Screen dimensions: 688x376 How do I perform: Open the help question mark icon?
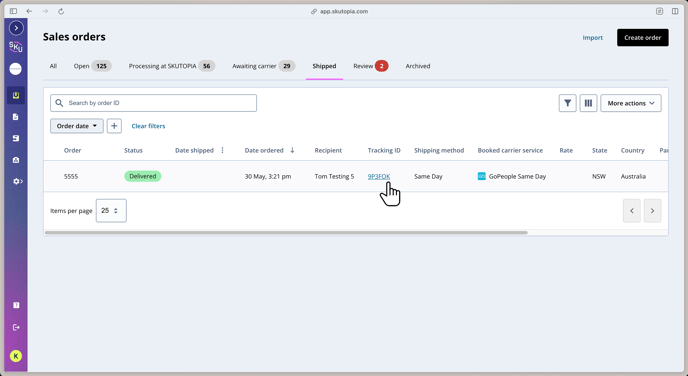tap(16, 305)
